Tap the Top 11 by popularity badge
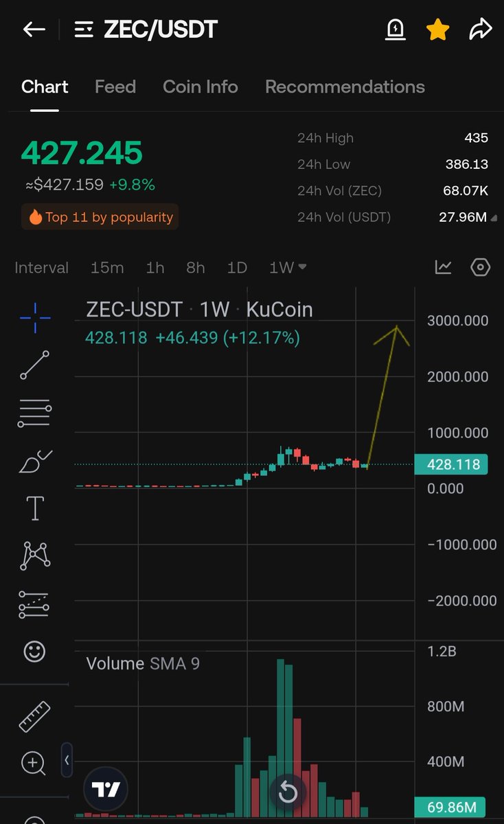The image size is (504, 824). click(100, 217)
